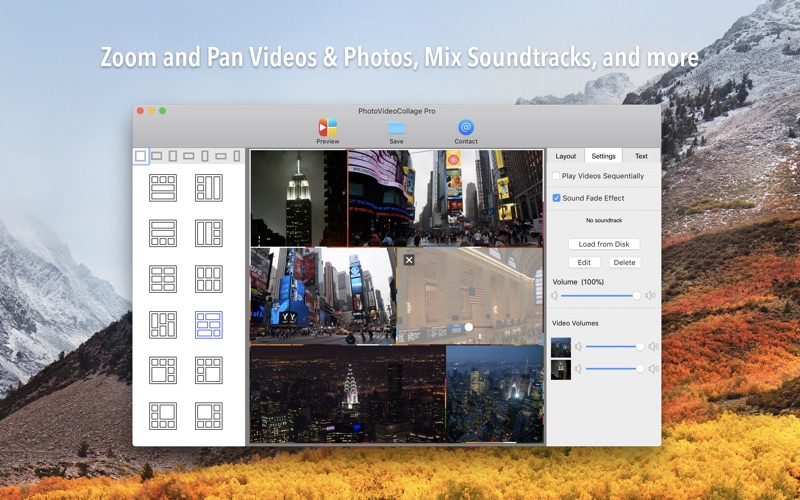Choose layout with three left cells, two tall columns

click(209, 188)
